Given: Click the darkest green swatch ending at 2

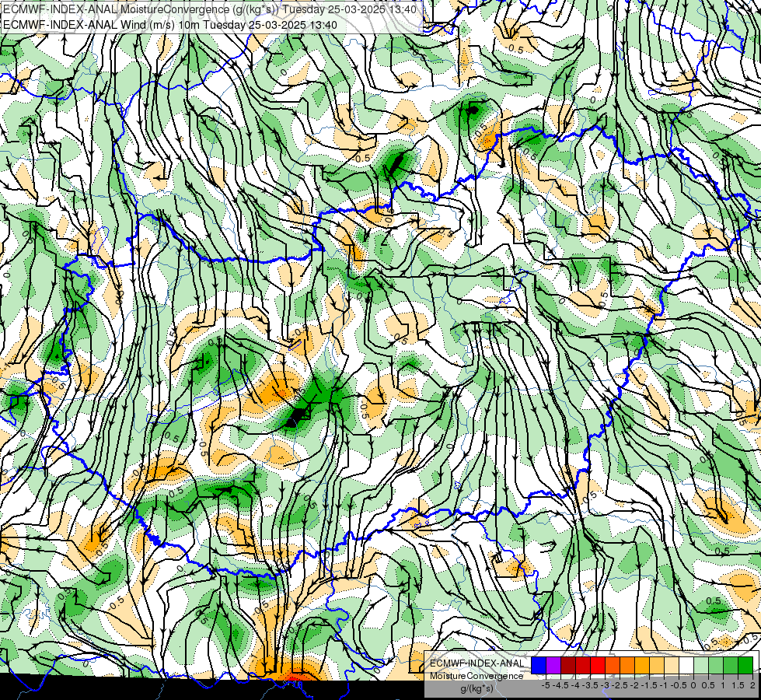Looking at the screenshot, I should click(745, 665).
